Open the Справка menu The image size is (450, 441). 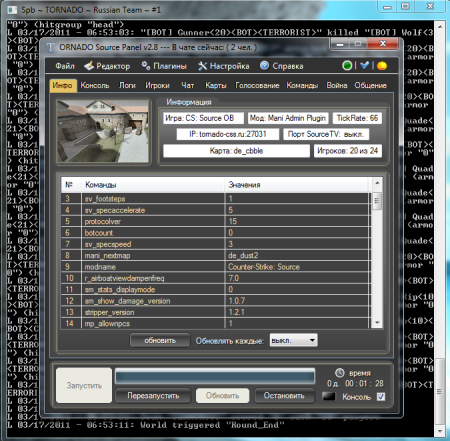click(x=282, y=66)
